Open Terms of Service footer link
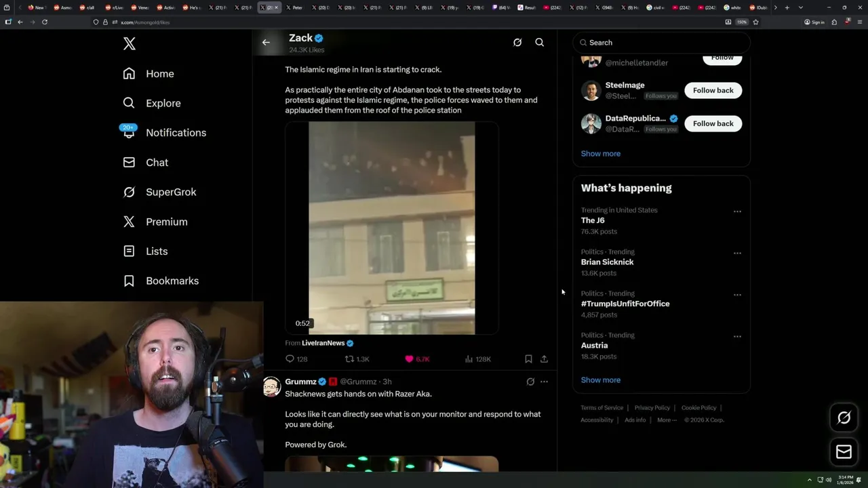868x488 pixels. tap(602, 408)
